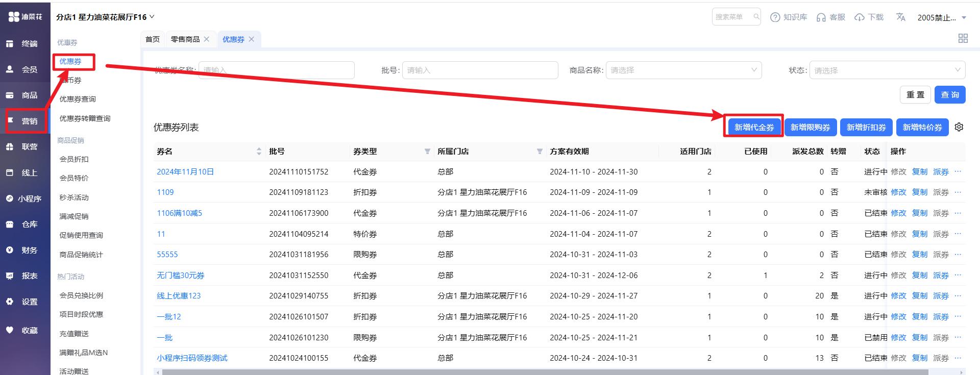The height and width of the screenshot is (375, 980).
Task: Click 复制 for the 55555 row
Action: point(920,255)
